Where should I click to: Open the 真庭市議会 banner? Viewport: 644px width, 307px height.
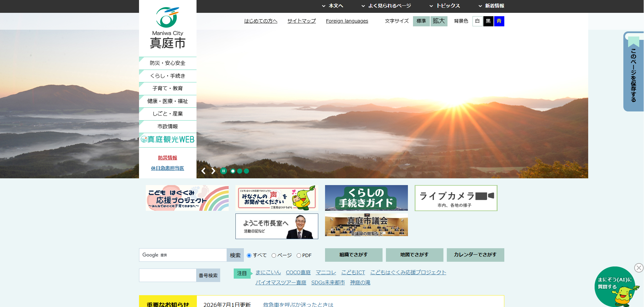click(366, 225)
